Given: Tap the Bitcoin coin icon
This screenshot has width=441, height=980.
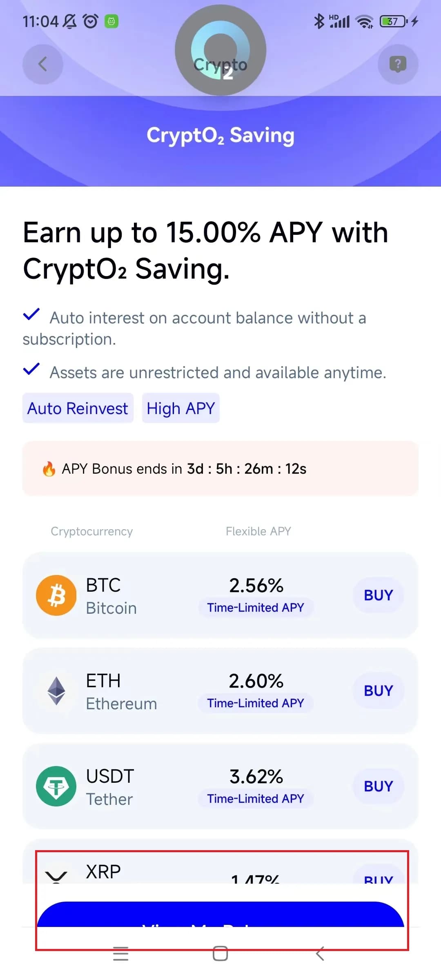Looking at the screenshot, I should click(56, 595).
